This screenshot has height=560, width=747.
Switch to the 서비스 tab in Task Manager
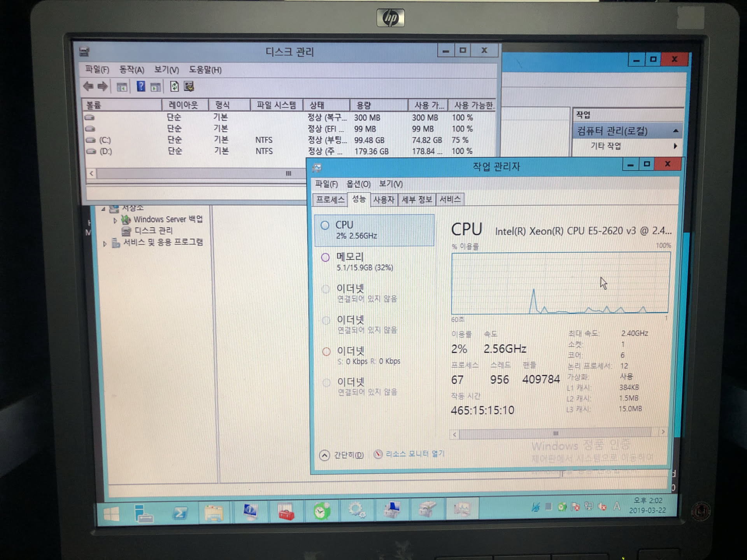click(450, 199)
